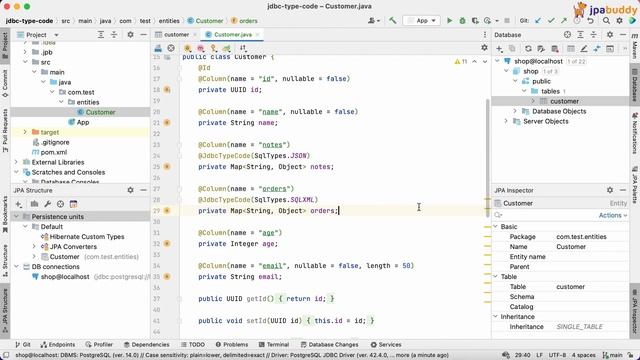Open Database Changes tool tab
This screenshot has width=640, height=360.
(329, 344)
